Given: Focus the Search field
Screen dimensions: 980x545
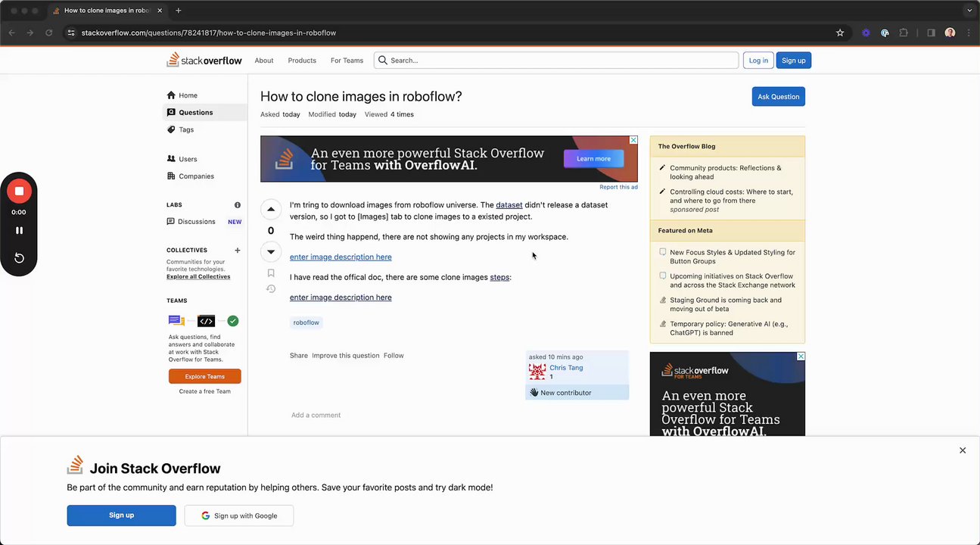Looking at the screenshot, I should [556, 60].
